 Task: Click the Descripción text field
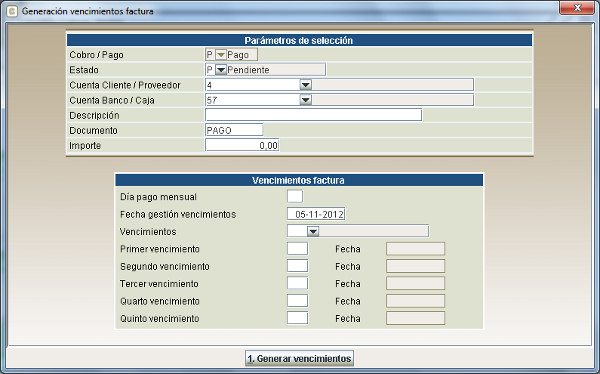point(313,115)
